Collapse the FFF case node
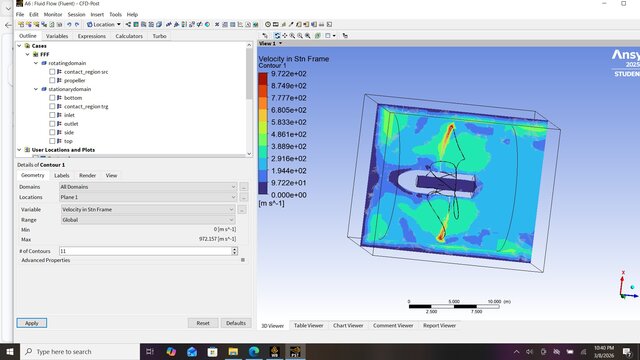 (x=27, y=54)
